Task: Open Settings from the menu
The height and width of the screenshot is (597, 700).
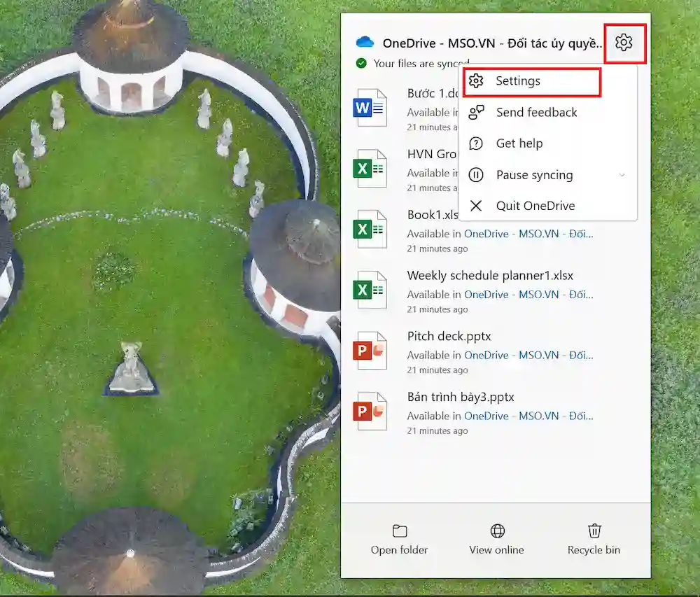Action: click(x=517, y=81)
